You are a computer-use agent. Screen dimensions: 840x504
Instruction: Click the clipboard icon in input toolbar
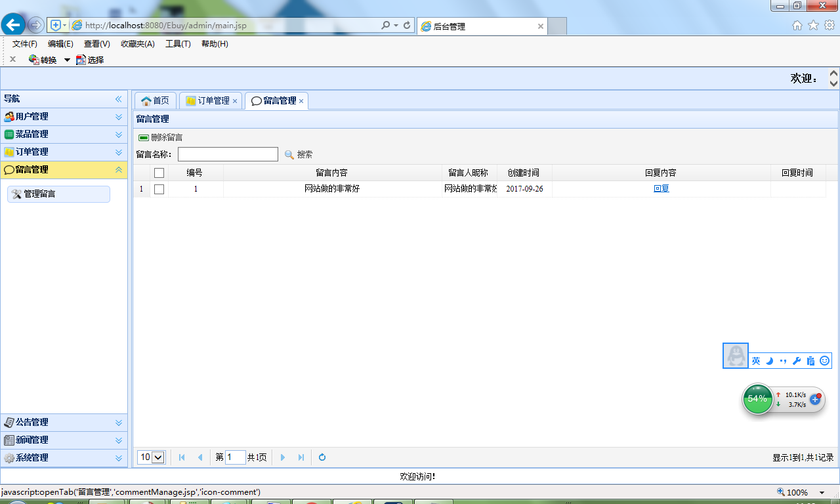pyautogui.click(x=810, y=361)
